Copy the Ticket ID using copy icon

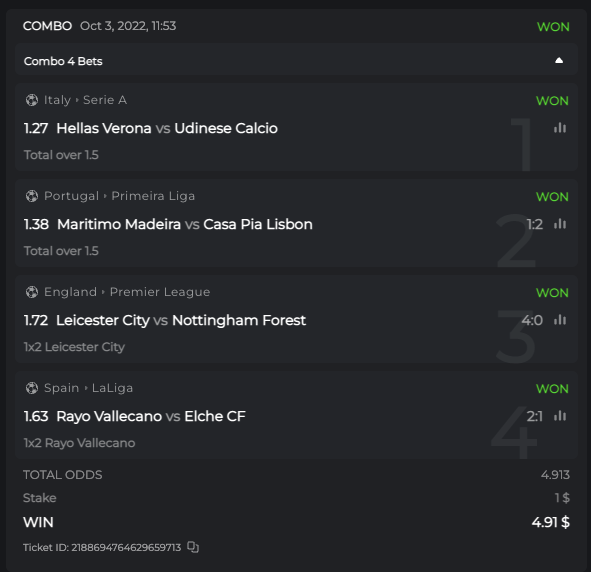click(193, 547)
